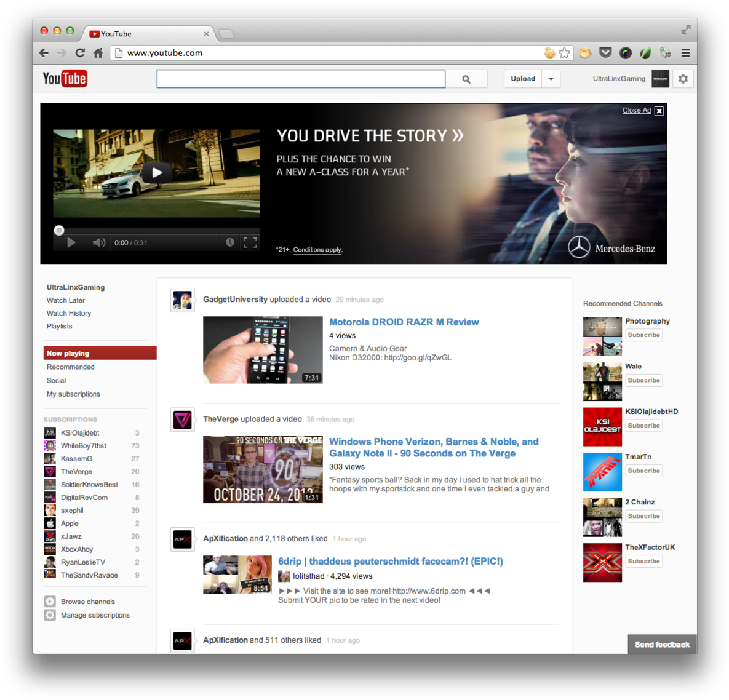Screen dimensions: 729x700
Task: Subscribe to 2 Chainz
Action: click(x=643, y=516)
